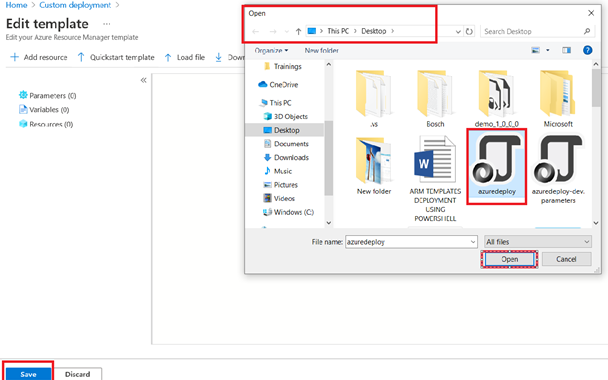Viewport: 608px width, 380px height.
Task: Select the .vs folder icon
Action: (373, 94)
